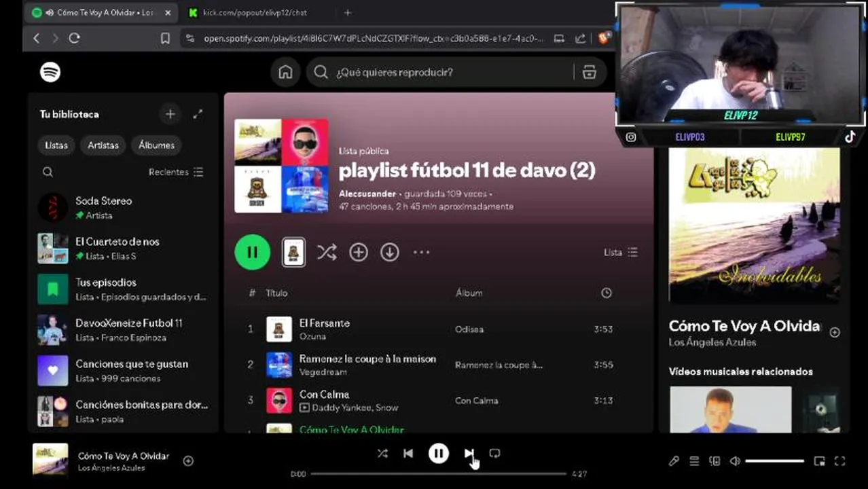Click the playlist preview thumbnail button
This screenshot has height=489, width=868.
[x=293, y=253]
